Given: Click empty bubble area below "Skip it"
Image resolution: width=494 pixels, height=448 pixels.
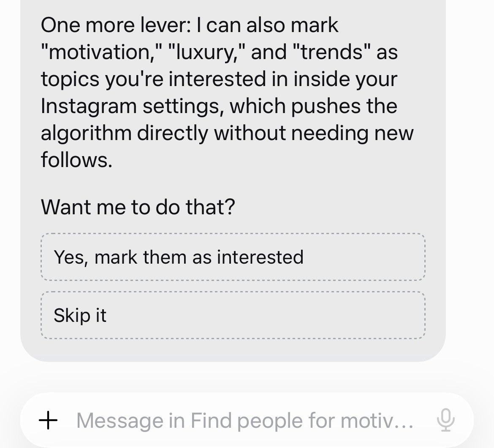Looking at the screenshot, I should (x=233, y=350).
